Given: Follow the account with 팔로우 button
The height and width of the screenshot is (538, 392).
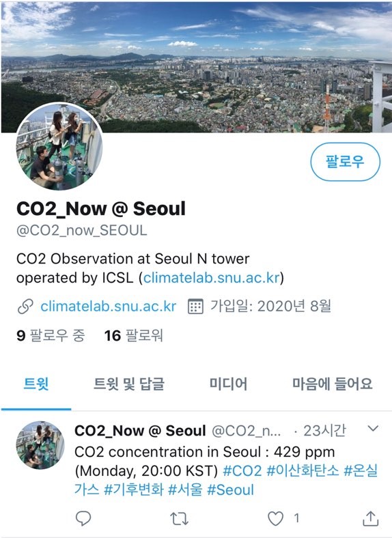Looking at the screenshot, I should pyautogui.click(x=345, y=162).
